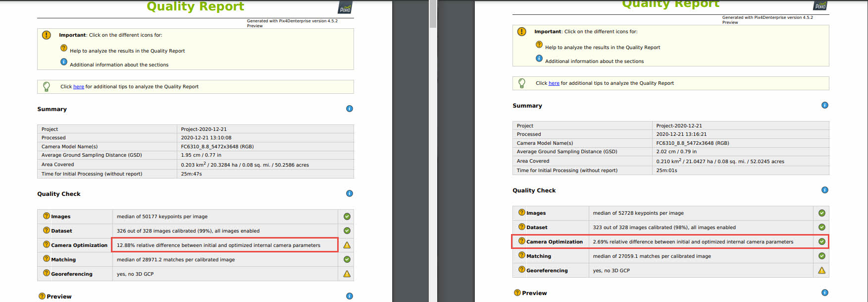Click info icon next to 'Additional information' in left report
This screenshot has width=868, height=302.
(64, 62)
